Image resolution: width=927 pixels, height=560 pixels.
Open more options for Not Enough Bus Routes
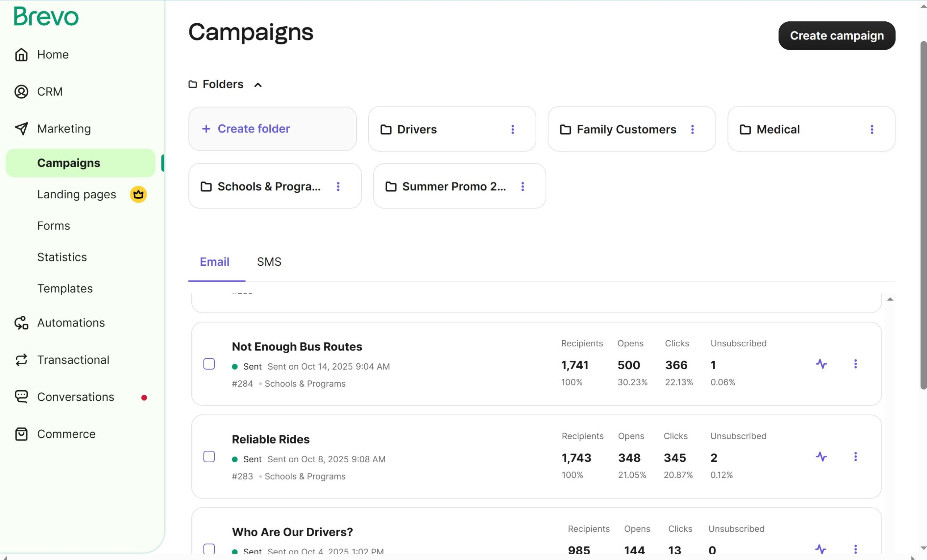(x=855, y=364)
